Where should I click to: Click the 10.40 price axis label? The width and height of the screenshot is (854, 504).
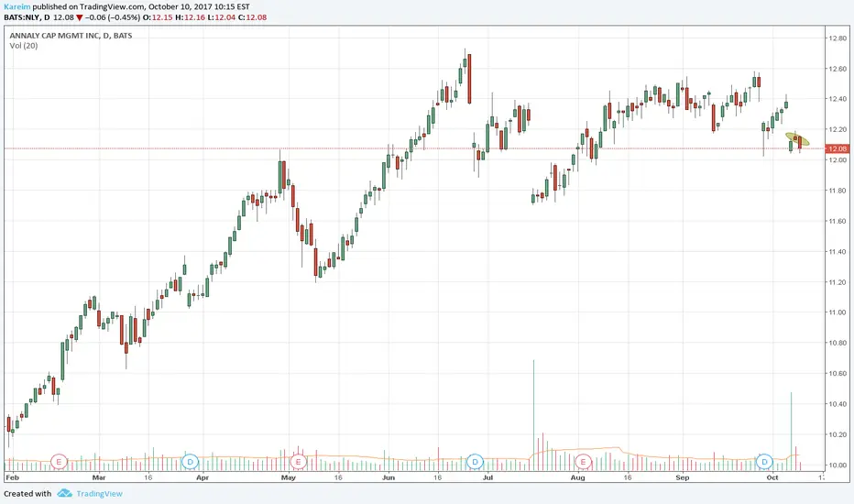click(x=838, y=404)
